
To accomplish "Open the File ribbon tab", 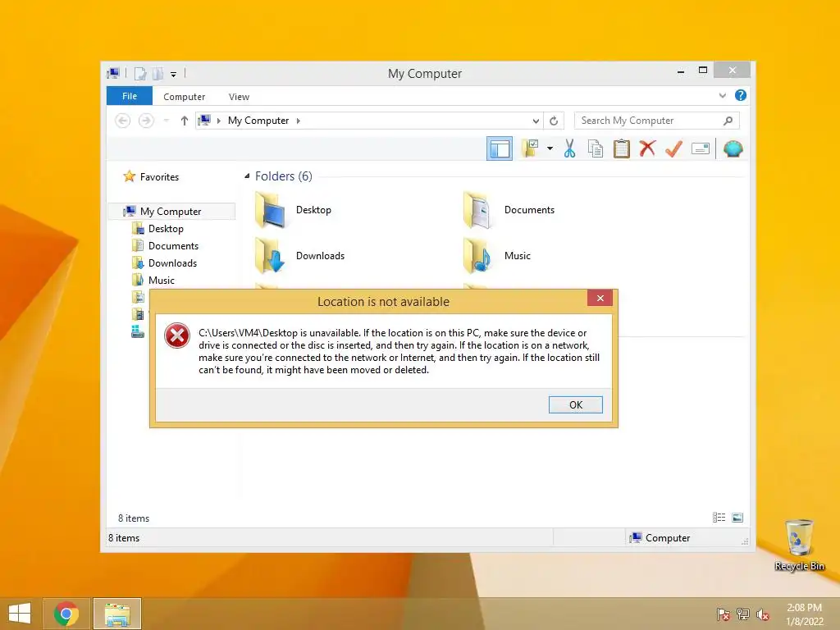I will (130, 96).
